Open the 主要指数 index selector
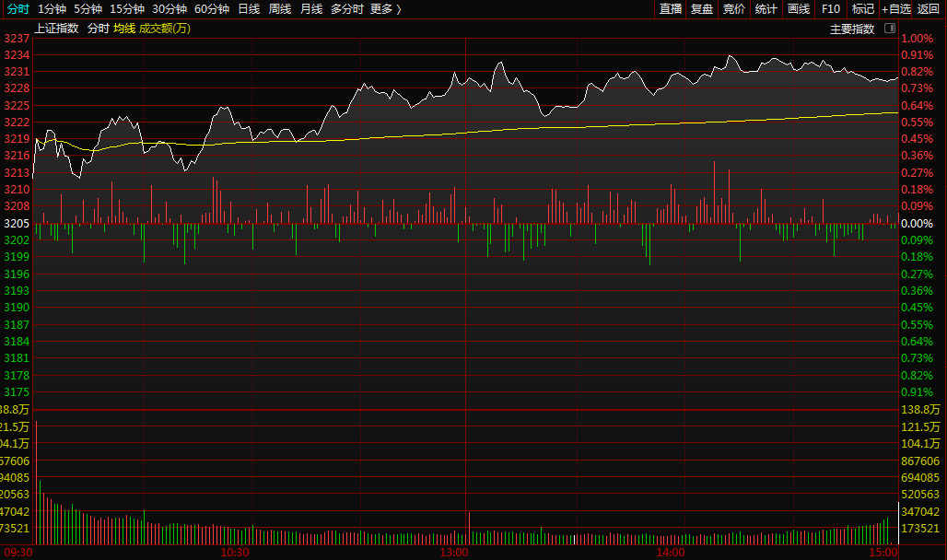 pos(852,29)
